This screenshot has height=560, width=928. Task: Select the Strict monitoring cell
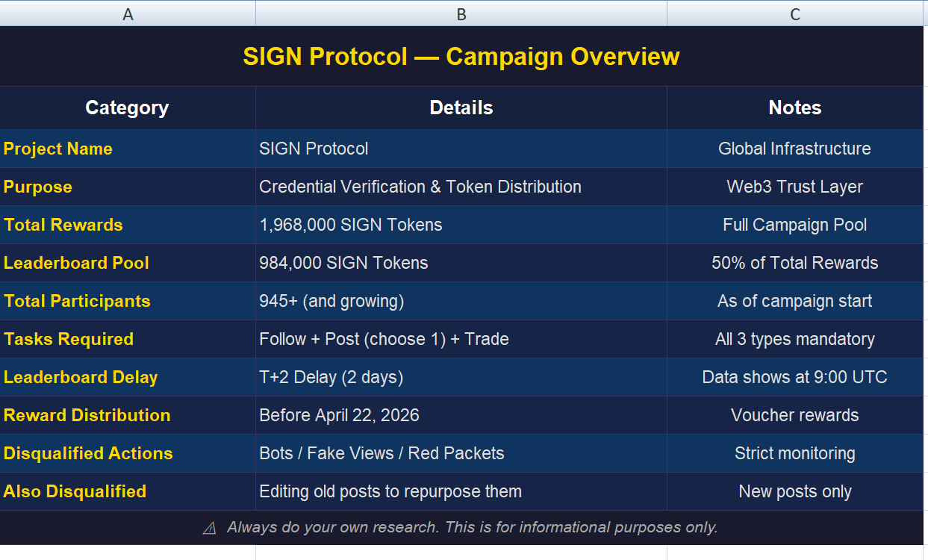pyautogui.click(x=795, y=453)
